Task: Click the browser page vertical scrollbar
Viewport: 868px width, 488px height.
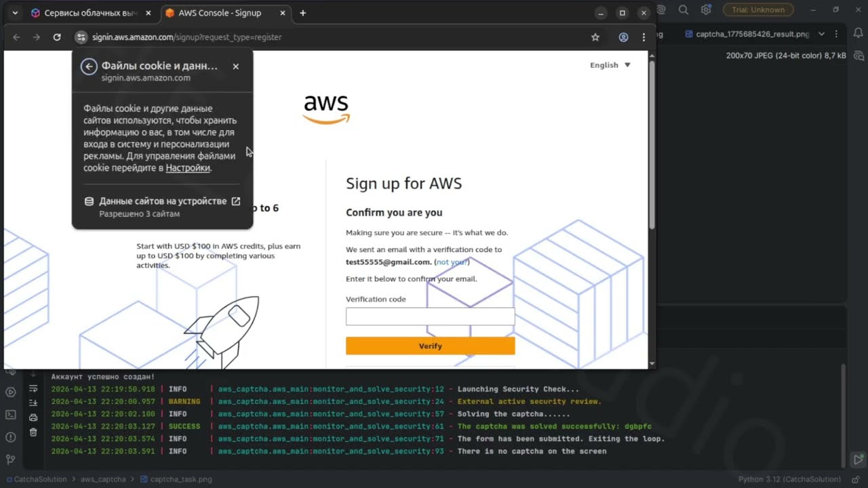Action: click(652, 144)
